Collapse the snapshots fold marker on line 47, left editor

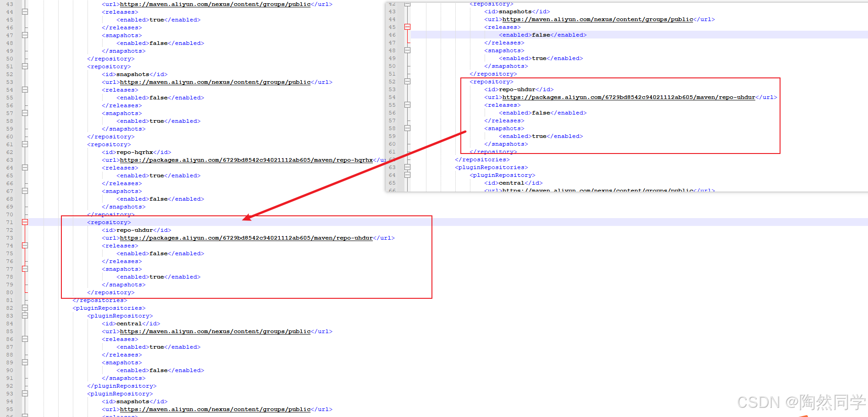click(25, 35)
